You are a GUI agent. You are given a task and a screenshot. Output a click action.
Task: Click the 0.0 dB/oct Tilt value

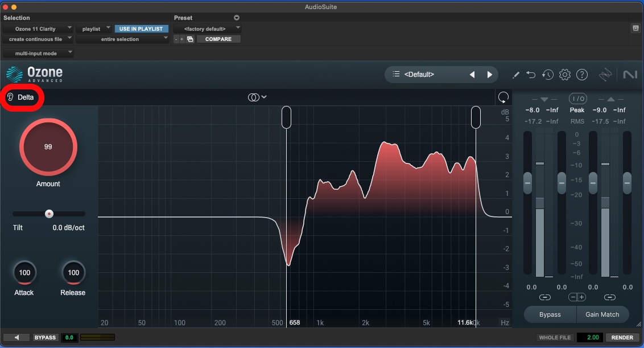click(x=69, y=228)
